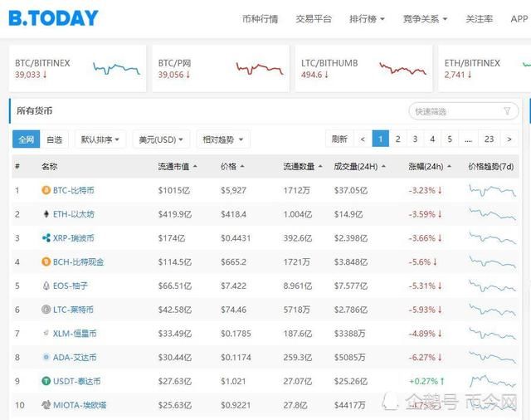Screen dimensions: 531x420
Task: Open the ETH-以太坊 link
Action: point(74,214)
